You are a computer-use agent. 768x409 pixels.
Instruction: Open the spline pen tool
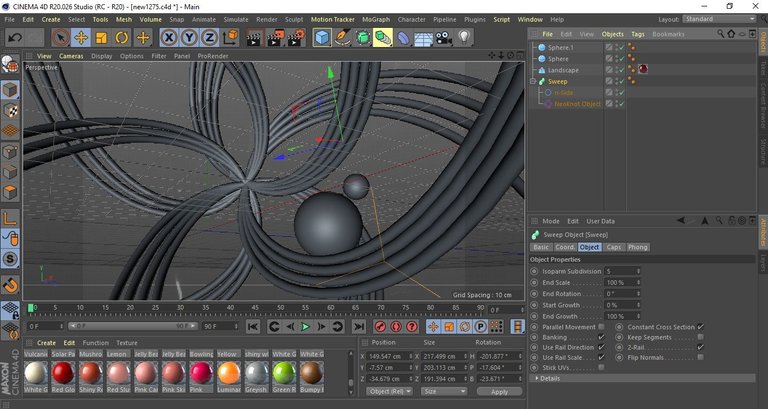(342, 38)
